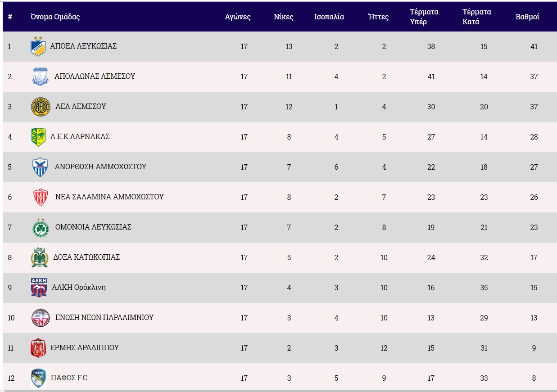Screen dimensions: 557x392
Task: Select the team name ΝΕΑ ΣΑΛΑΜΙΝΑ ΑΜΜΟΧΩΣΤΟΥ
Action: tap(109, 197)
